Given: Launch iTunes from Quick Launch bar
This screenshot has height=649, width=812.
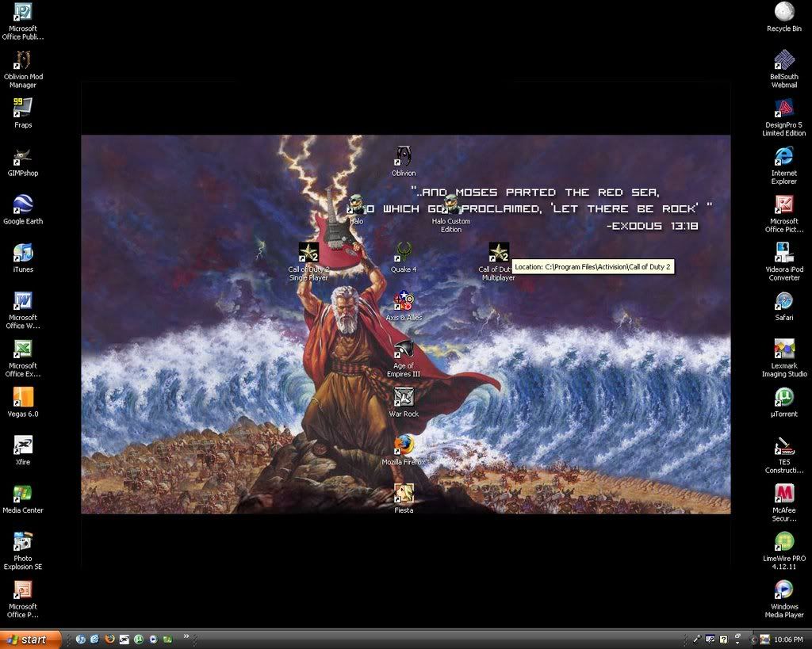Looking at the screenshot, I should coord(81,639).
